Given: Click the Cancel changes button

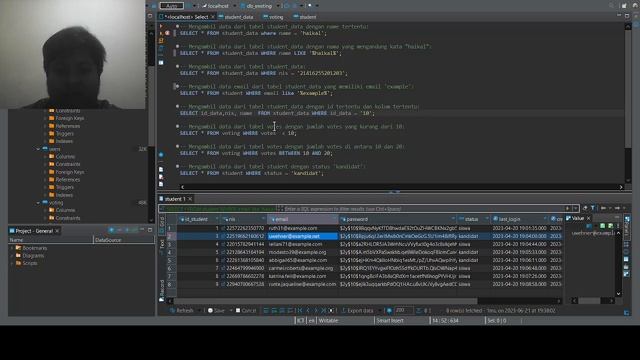Looking at the screenshot, I should (x=246, y=311).
